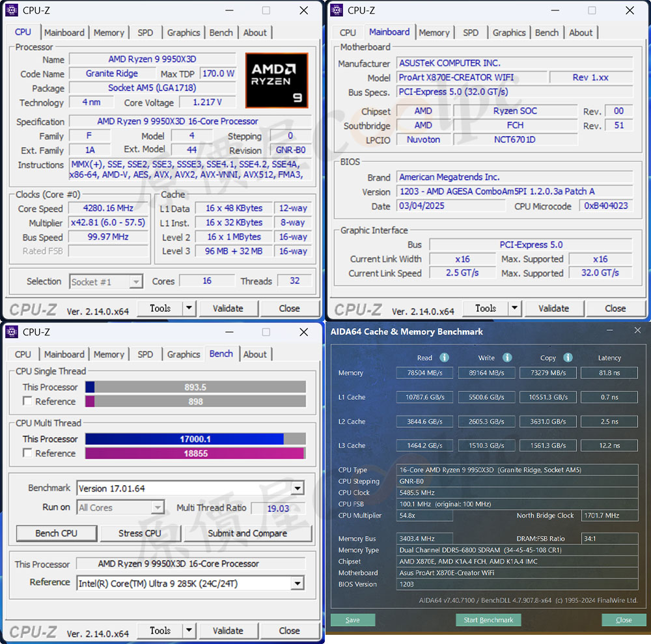
Task: Switch to Memory tab in the CPU window
Action: pyautogui.click(x=109, y=33)
